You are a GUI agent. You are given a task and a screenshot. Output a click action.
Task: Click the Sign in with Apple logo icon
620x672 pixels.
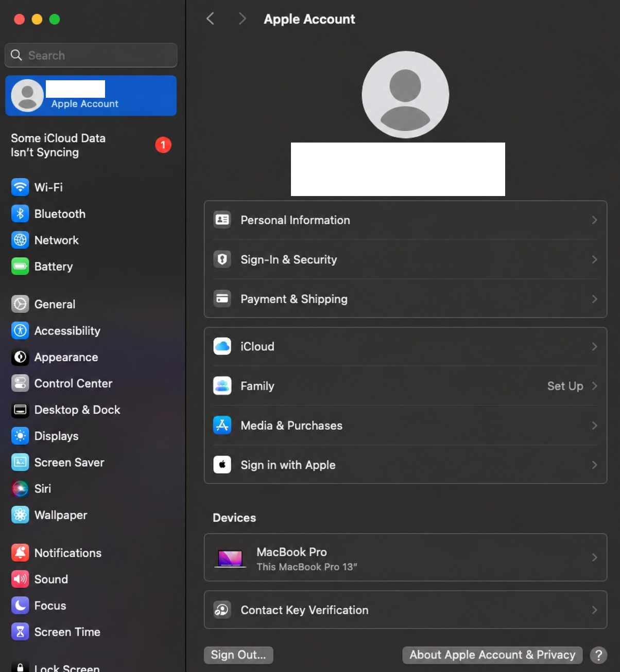click(x=222, y=465)
